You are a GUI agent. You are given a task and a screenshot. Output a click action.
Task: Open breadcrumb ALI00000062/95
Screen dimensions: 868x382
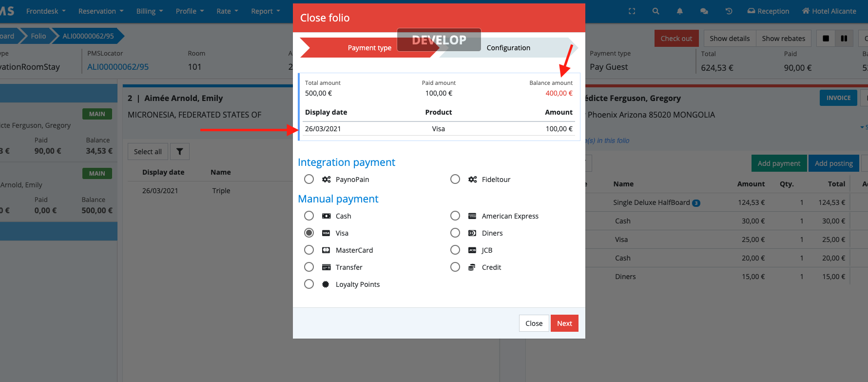88,36
